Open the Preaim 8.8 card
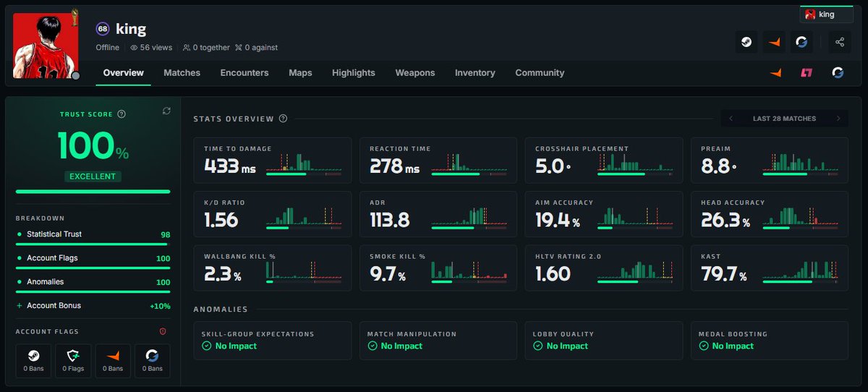868x392 pixels. point(770,161)
